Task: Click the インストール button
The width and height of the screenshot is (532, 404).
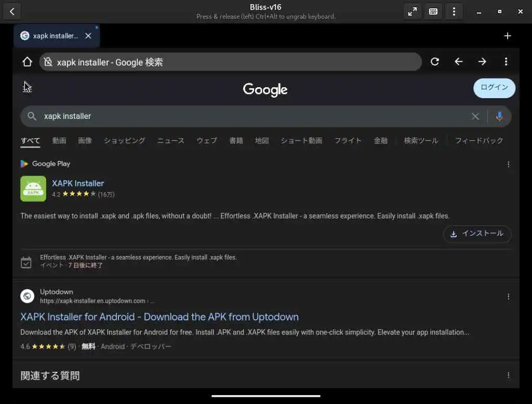Action: (477, 234)
